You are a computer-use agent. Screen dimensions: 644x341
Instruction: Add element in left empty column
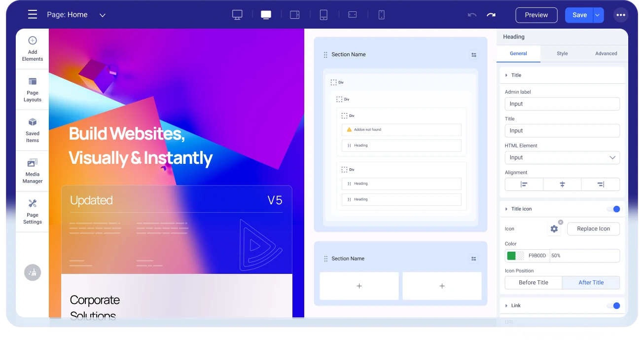pyautogui.click(x=359, y=286)
